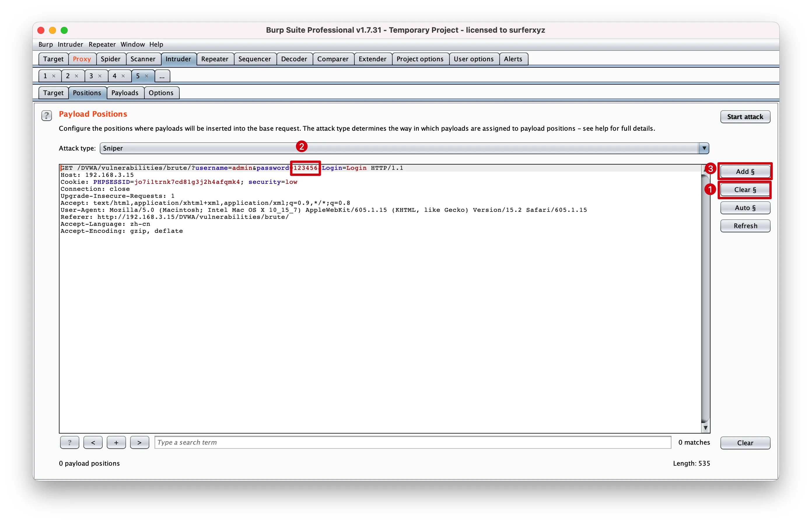812x524 pixels.
Task: Click the Accept: text/html header line
Action: 205,203
